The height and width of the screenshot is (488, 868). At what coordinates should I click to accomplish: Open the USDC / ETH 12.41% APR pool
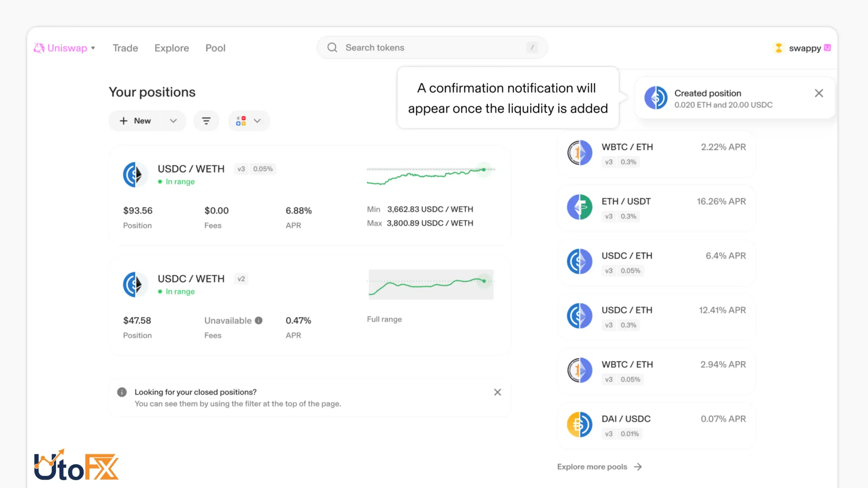click(x=656, y=317)
